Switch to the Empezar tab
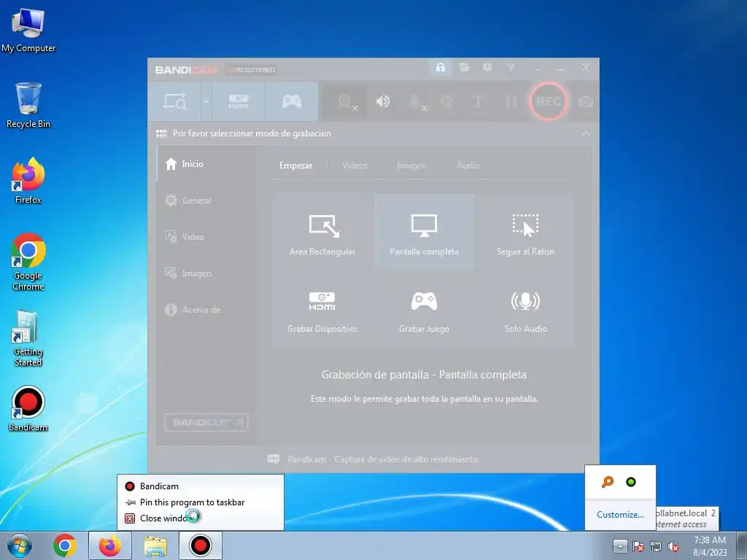This screenshot has height=560, width=747. pyautogui.click(x=296, y=166)
